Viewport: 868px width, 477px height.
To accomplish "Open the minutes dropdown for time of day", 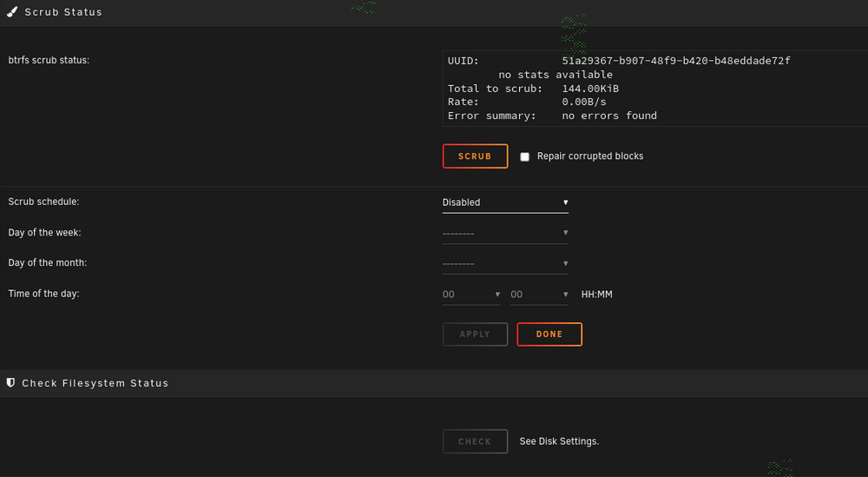I will [x=540, y=295].
